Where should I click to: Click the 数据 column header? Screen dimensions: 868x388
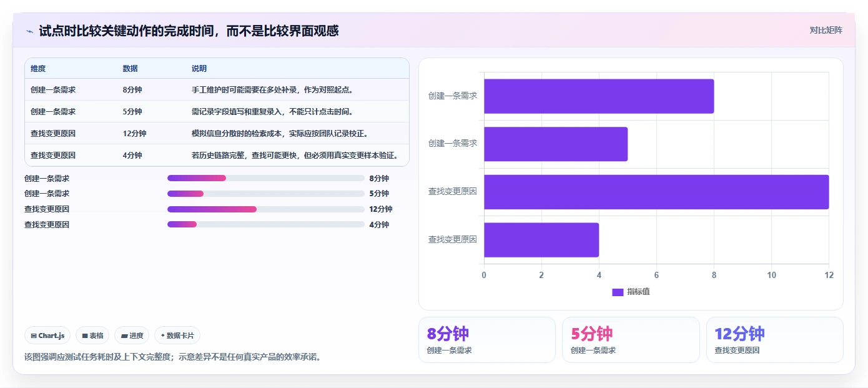point(131,69)
